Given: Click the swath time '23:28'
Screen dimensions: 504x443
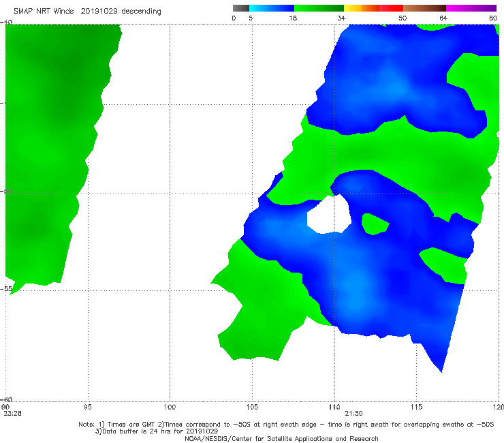Looking at the screenshot, I should (x=12, y=414).
